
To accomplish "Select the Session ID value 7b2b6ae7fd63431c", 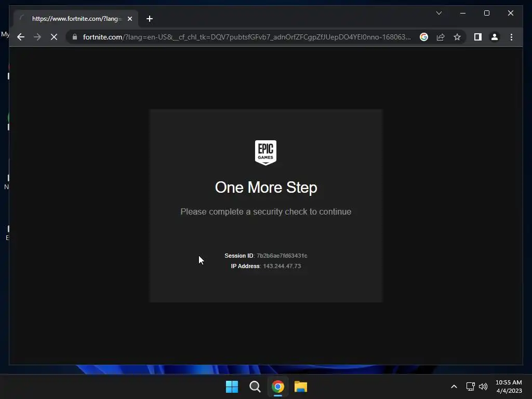I will coord(282,256).
